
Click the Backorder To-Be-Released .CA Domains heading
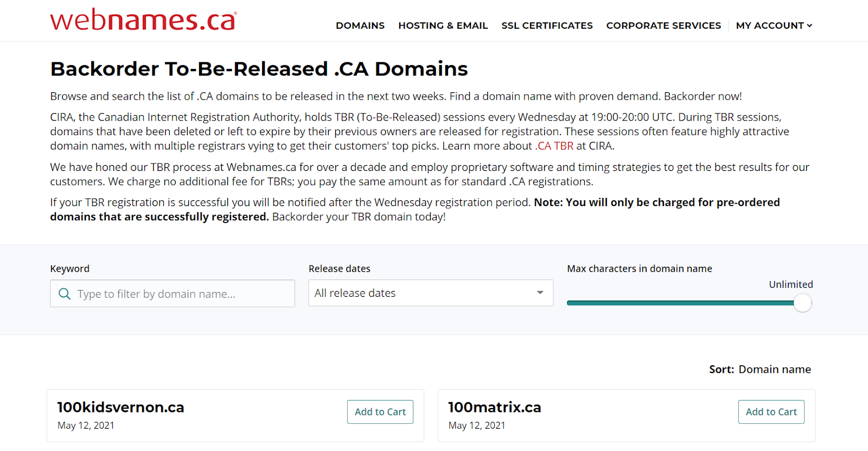(x=259, y=69)
